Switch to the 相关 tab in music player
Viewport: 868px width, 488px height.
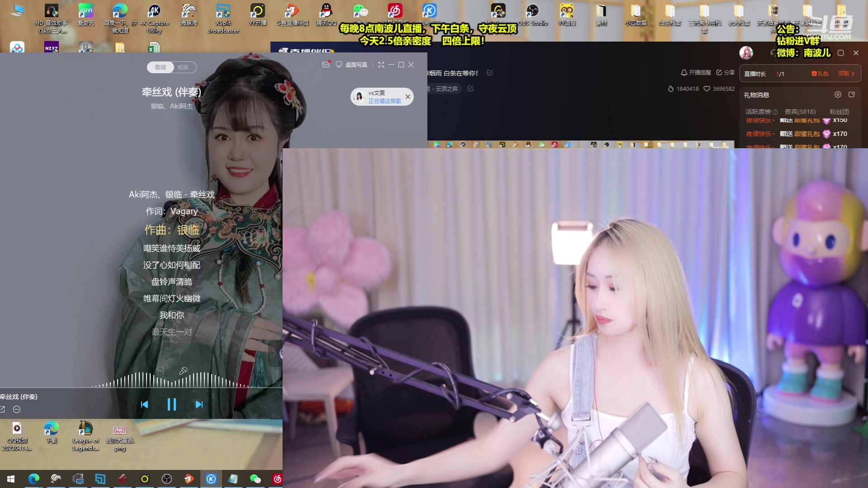(183, 67)
